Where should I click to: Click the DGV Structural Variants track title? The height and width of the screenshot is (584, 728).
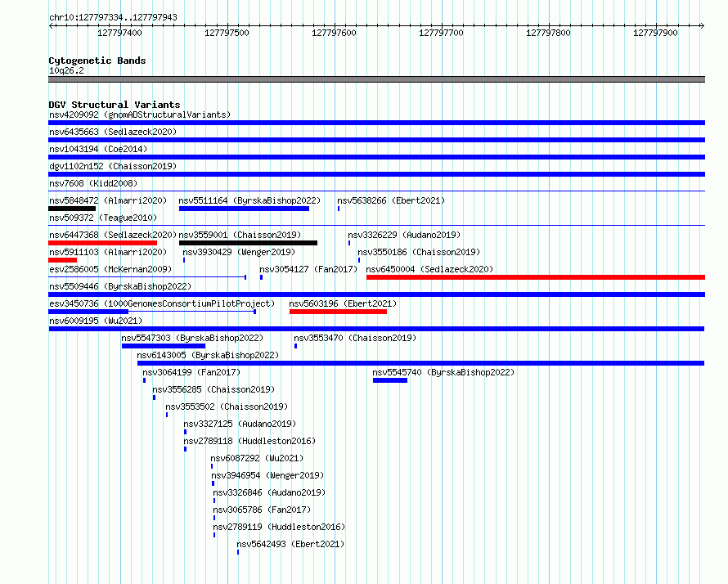coord(115,105)
